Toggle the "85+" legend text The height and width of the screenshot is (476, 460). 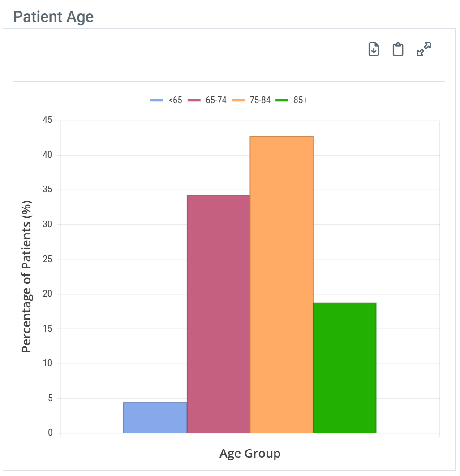(x=301, y=100)
